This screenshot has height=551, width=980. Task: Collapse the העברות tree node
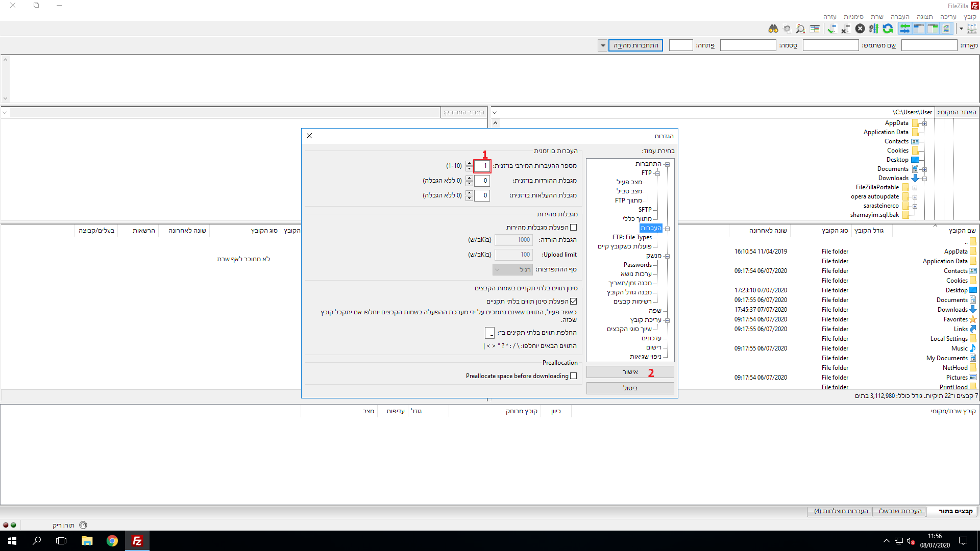[667, 229]
